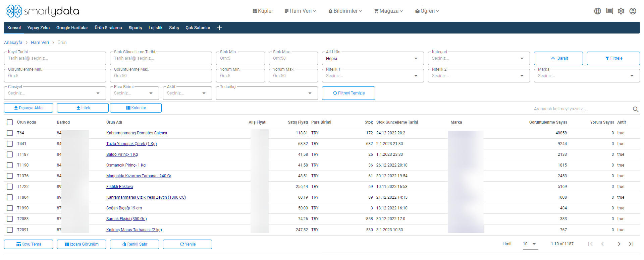Viewport: 644px width, 260px height.
Task: Open the Alt Ürün dropdown
Action: coord(373,58)
